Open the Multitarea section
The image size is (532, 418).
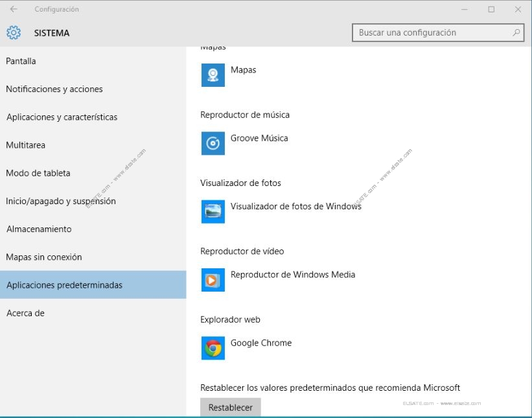(93, 145)
